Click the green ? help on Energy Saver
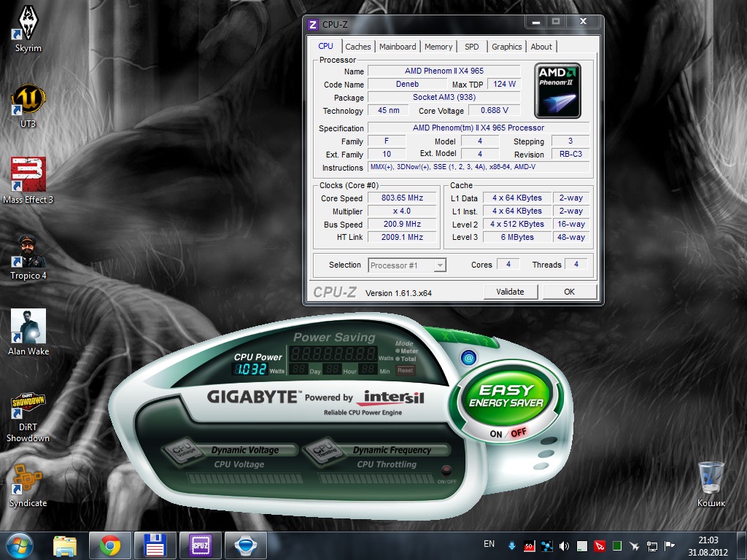 click(x=485, y=342)
